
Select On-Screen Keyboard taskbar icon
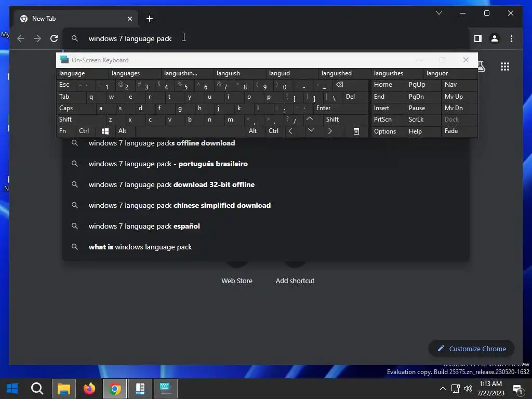click(165, 388)
